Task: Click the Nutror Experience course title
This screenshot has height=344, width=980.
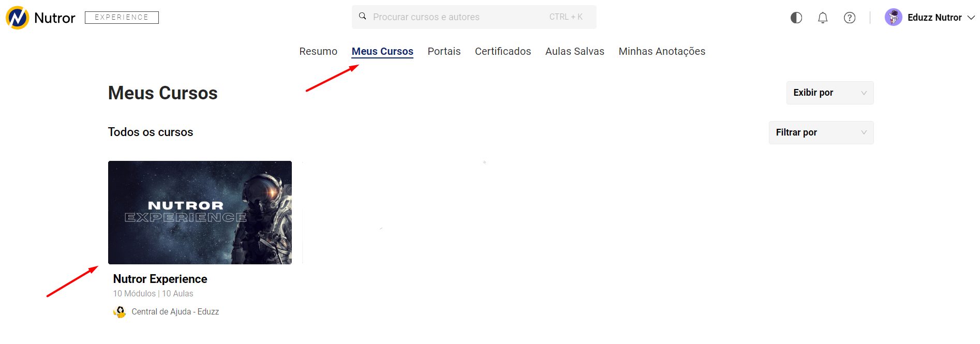Action: click(160, 279)
